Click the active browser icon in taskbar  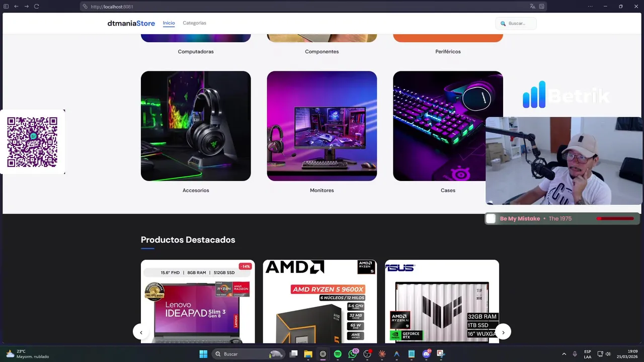point(323,354)
